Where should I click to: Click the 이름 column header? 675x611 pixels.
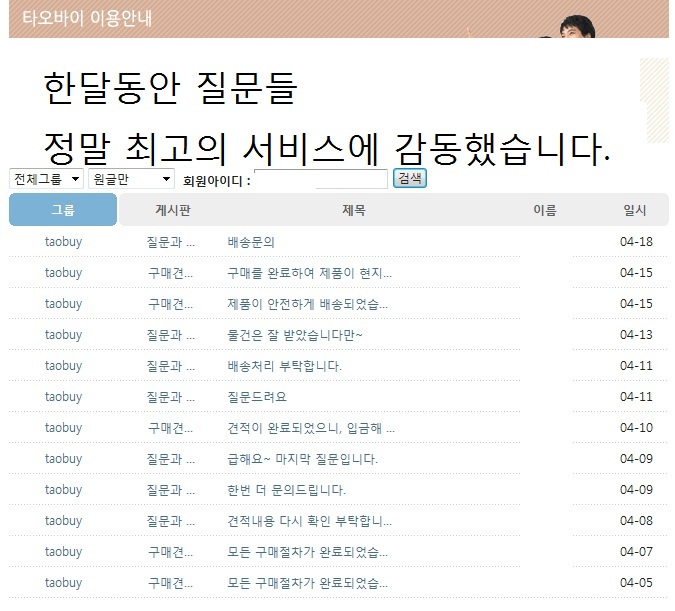pyautogui.click(x=545, y=210)
